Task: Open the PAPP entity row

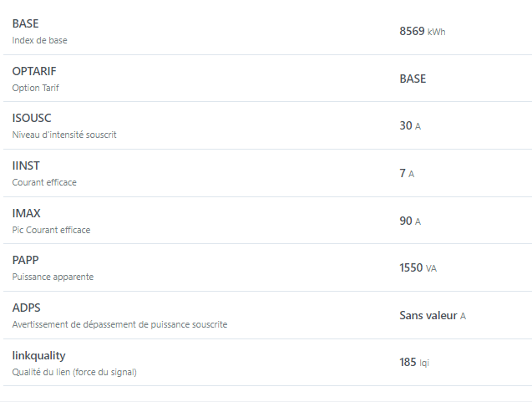Action: [x=267, y=267]
